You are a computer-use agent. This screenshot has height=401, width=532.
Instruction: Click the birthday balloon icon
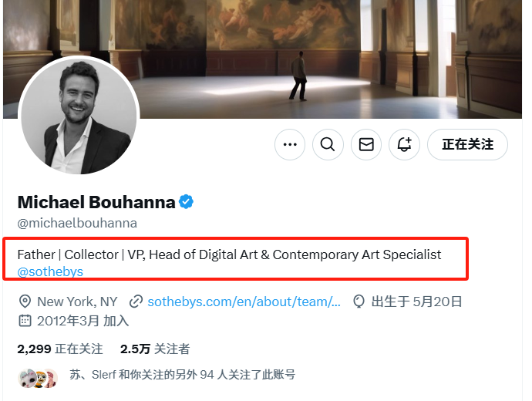[359, 302]
